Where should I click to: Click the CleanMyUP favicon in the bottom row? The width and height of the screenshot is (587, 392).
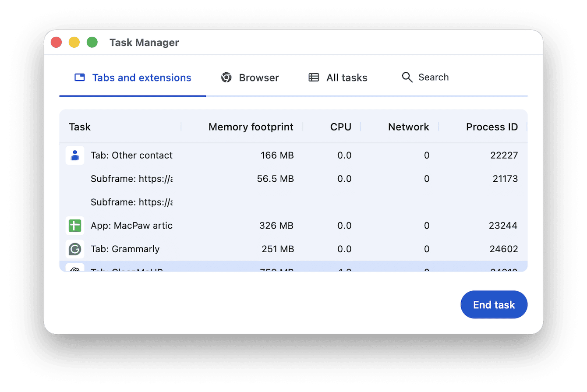75,269
